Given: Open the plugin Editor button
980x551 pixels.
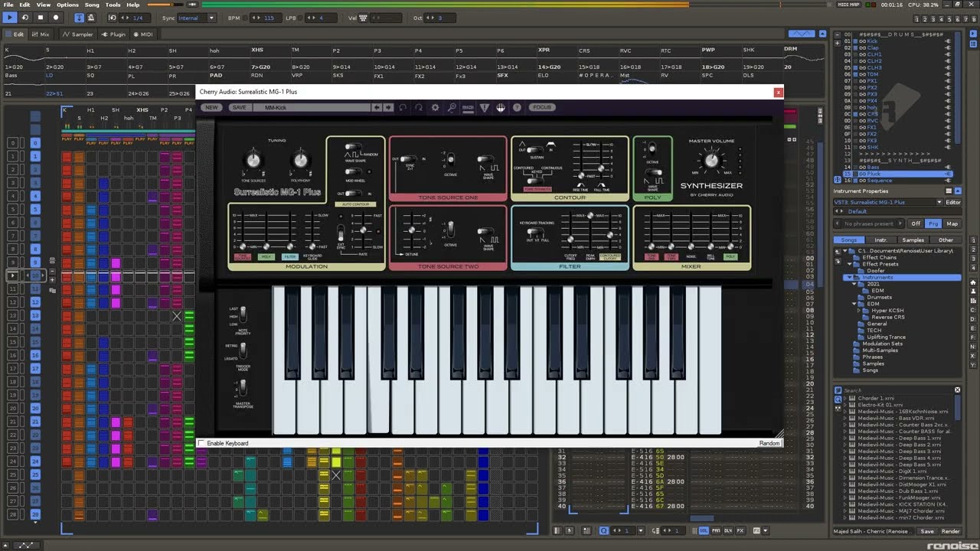Looking at the screenshot, I should (x=952, y=202).
